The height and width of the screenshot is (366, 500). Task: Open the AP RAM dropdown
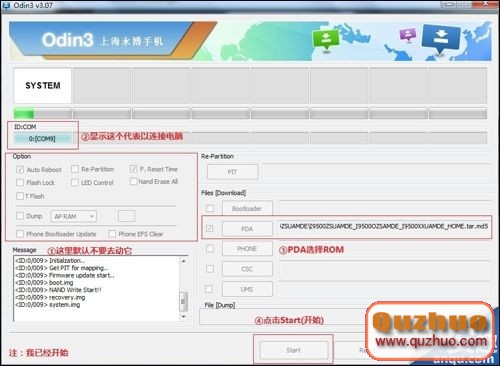tap(74, 216)
